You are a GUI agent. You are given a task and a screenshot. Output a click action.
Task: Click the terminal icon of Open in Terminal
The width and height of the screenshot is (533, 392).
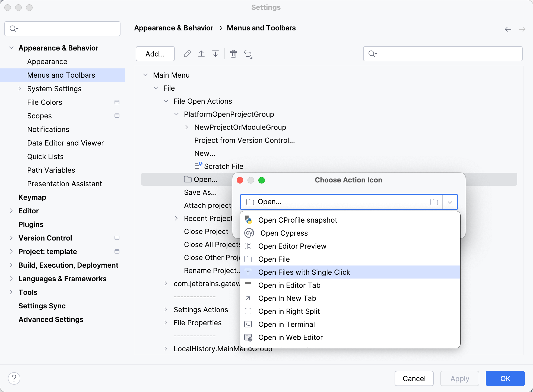click(248, 324)
